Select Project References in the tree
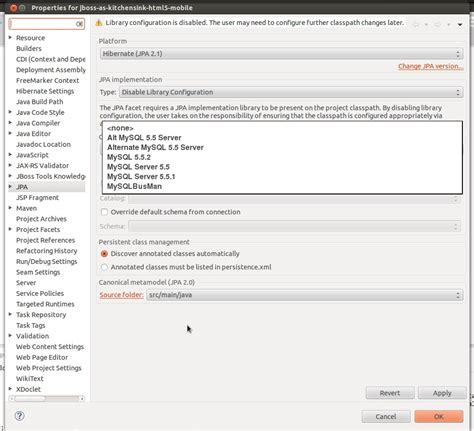Screen dimensions: 474x431 [x=45, y=240]
